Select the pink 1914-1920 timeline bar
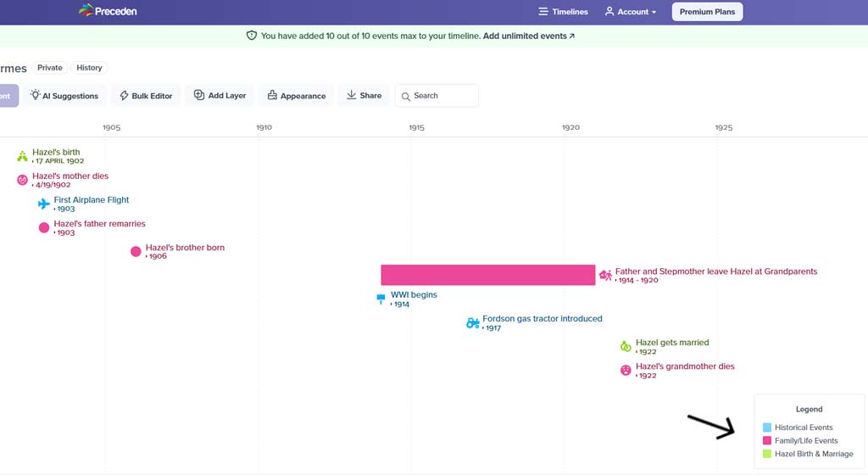The image size is (868, 475). pos(487,275)
